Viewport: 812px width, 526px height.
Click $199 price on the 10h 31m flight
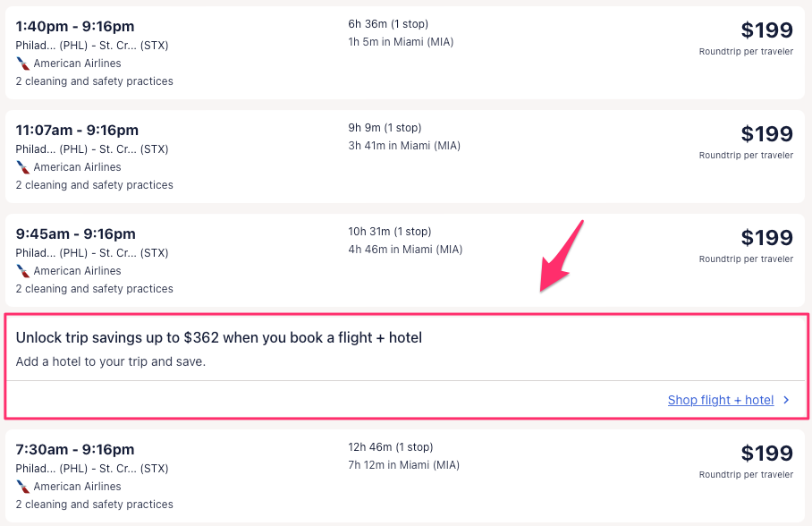point(766,238)
